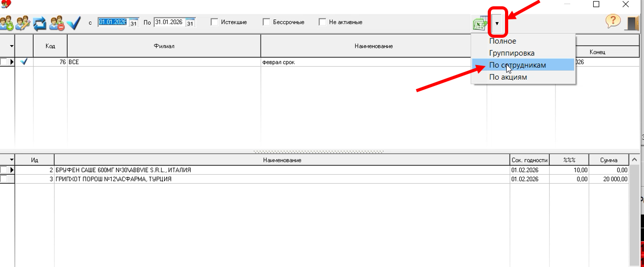Open the calendar picker for the end date
Screen dimensions: 644x267
[x=190, y=23]
